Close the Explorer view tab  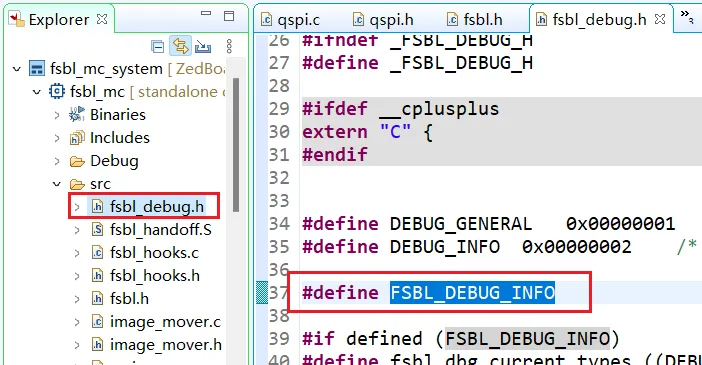coord(103,19)
